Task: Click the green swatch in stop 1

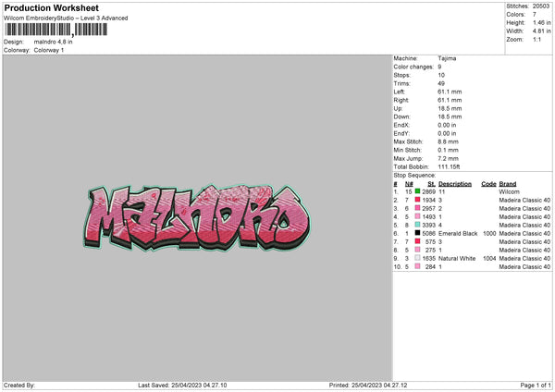Action: pos(417,191)
